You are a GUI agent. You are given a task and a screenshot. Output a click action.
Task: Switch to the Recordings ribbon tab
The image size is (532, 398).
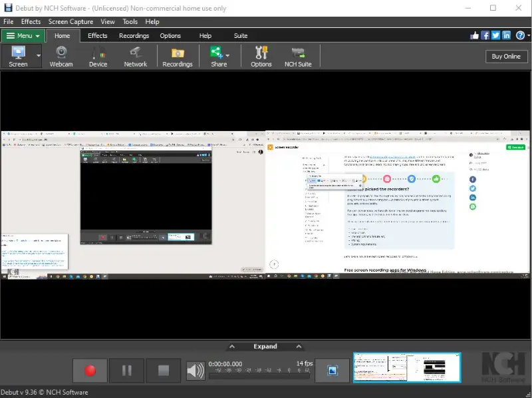pyautogui.click(x=134, y=36)
